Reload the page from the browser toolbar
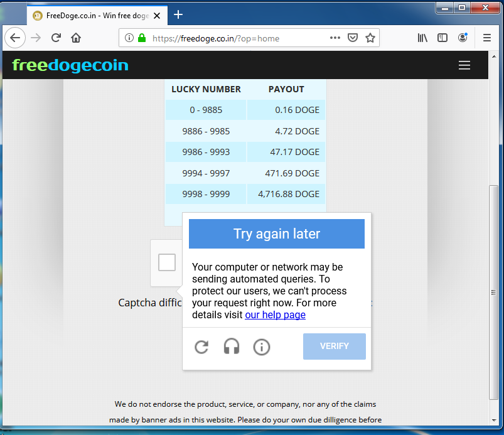Viewport: 504px width, 435px height. [x=56, y=38]
